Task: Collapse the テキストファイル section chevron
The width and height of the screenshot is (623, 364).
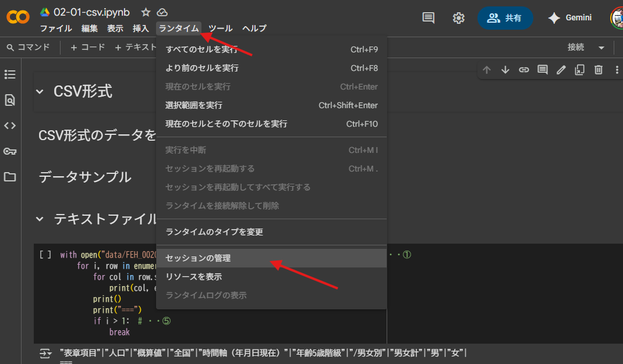Action: (40, 219)
